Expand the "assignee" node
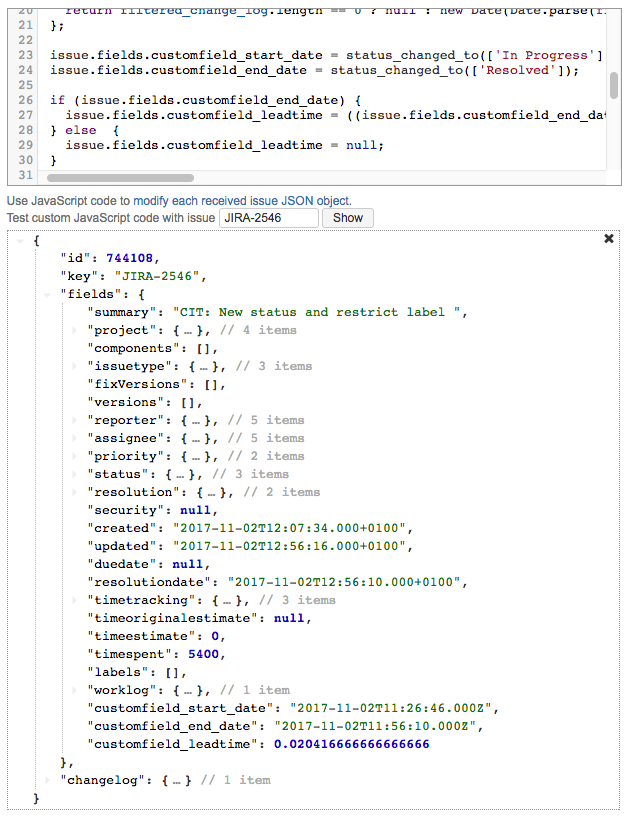The image size is (633, 819). click(76, 438)
